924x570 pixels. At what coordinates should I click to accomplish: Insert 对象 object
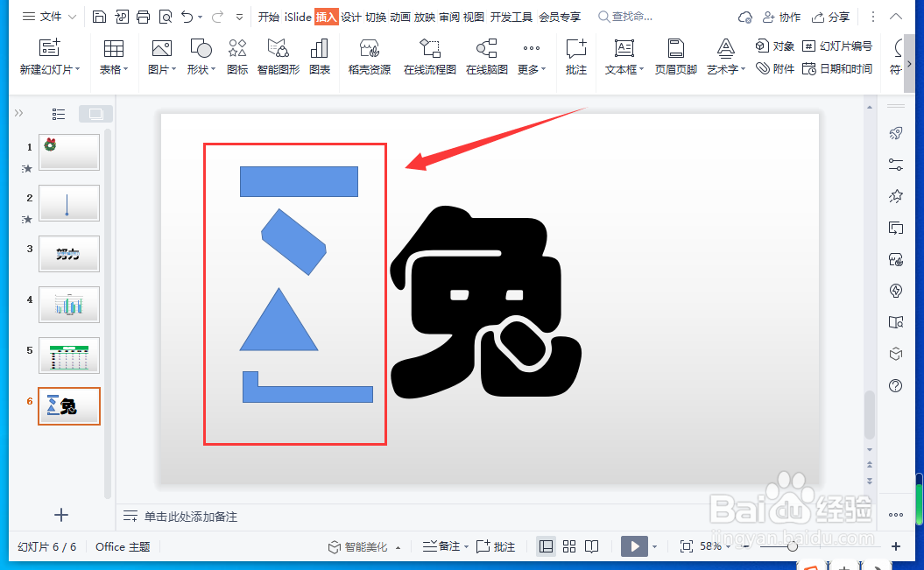[x=775, y=46]
